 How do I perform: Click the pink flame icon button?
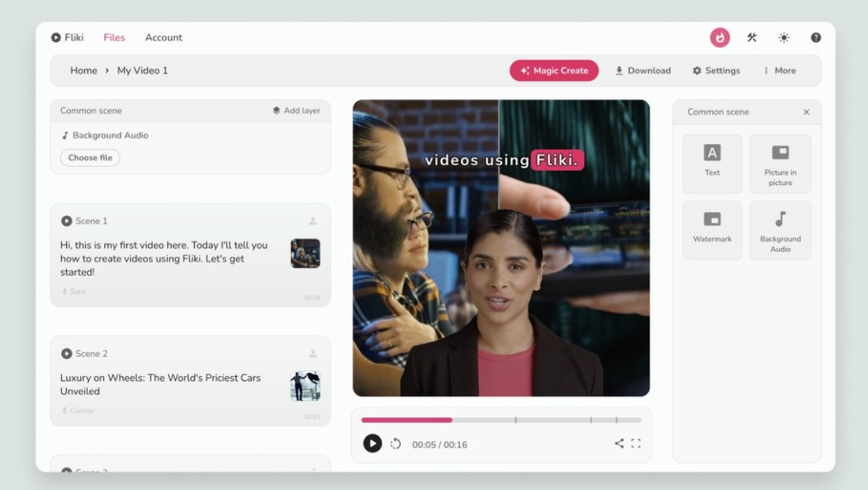coord(720,37)
